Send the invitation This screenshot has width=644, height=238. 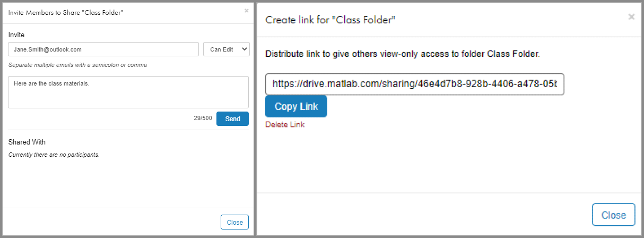click(x=232, y=119)
